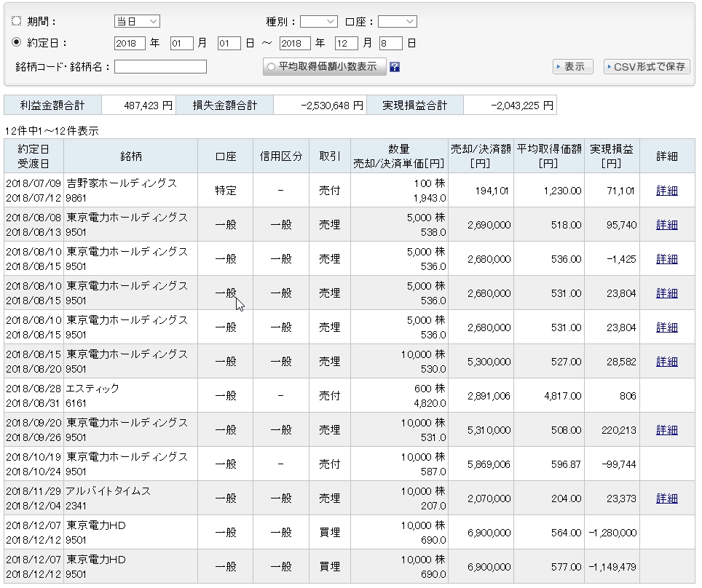Click the 実現損益 column header
This screenshot has height=588, width=702.
tap(612, 156)
